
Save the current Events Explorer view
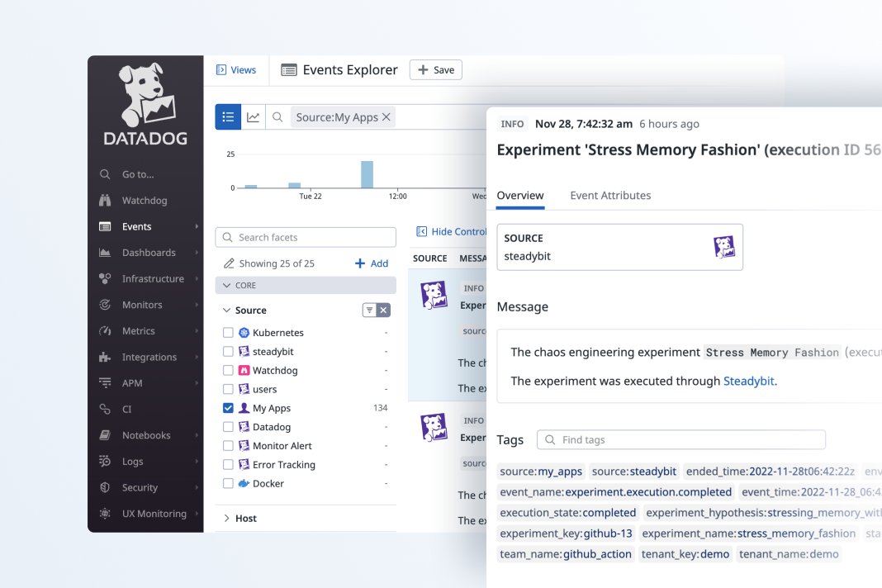point(436,69)
